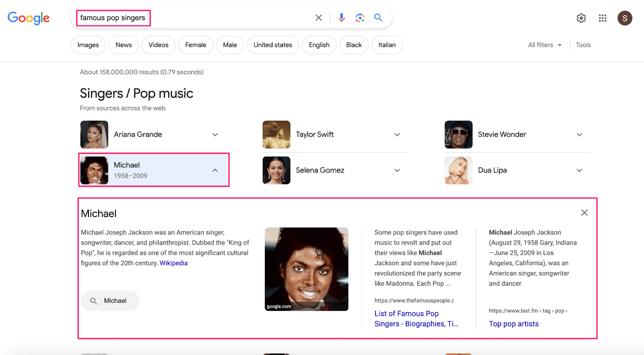Open the Google apps grid icon
Screen dimensions: 644x355
pyautogui.click(x=602, y=18)
